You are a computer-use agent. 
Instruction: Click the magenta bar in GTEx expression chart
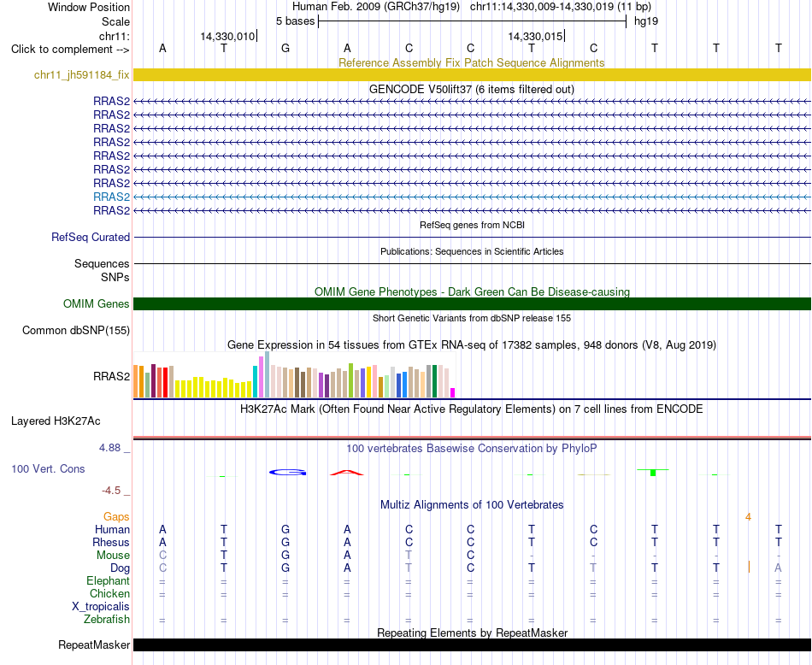click(453, 392)
